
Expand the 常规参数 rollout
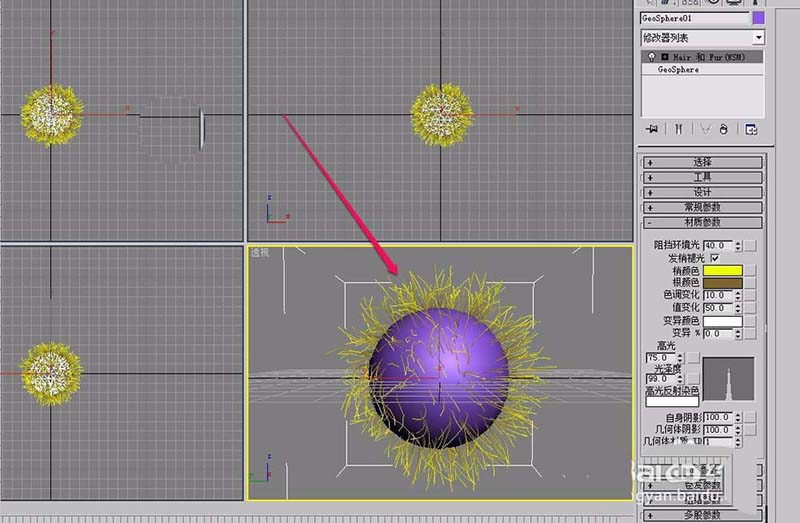coord(703,207)
